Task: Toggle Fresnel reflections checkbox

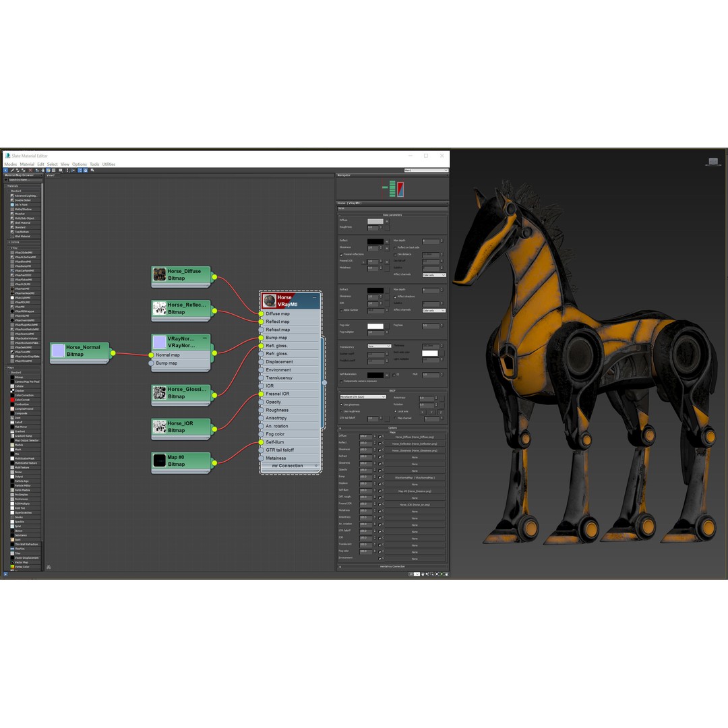Action: pyautogui.click(x=341, y=255)
